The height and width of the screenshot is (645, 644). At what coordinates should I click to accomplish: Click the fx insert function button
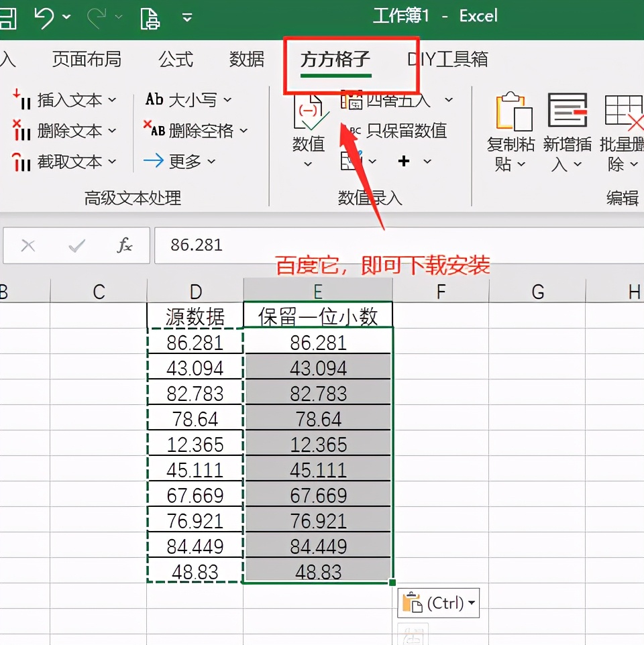tap(125, 245)
